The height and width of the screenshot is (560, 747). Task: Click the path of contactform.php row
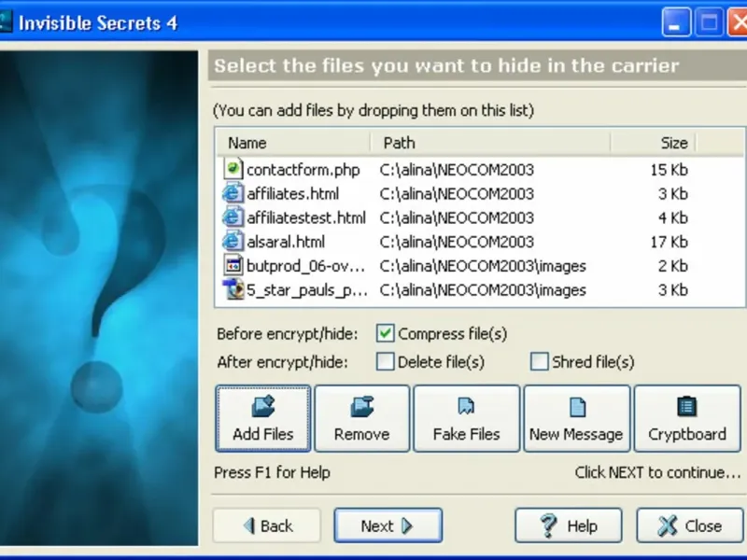pos(457,170)
